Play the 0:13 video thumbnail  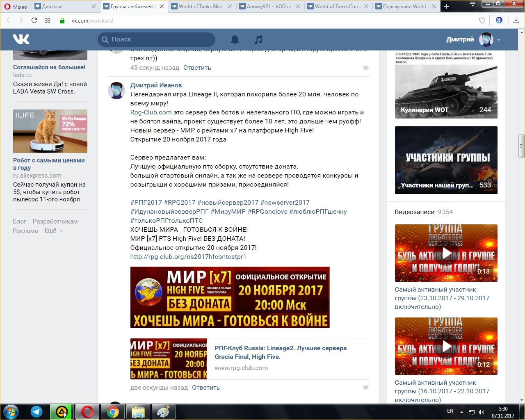pos(446,253)
